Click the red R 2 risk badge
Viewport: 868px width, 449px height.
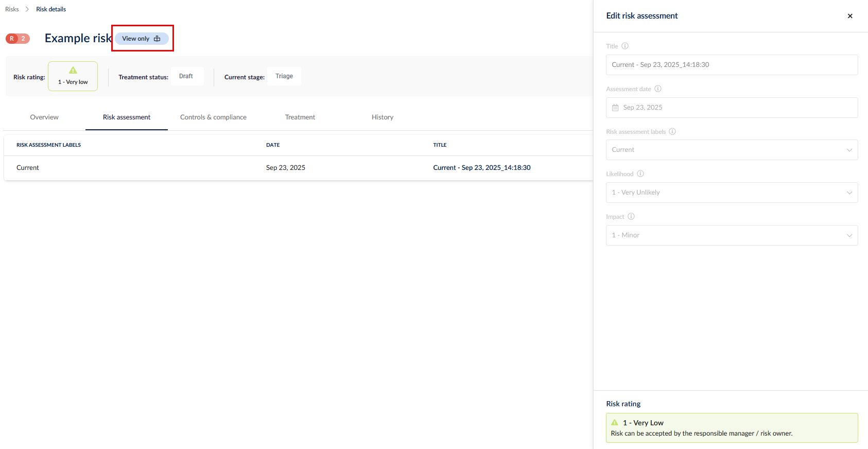pyautogui.click(x=18, y=39)
